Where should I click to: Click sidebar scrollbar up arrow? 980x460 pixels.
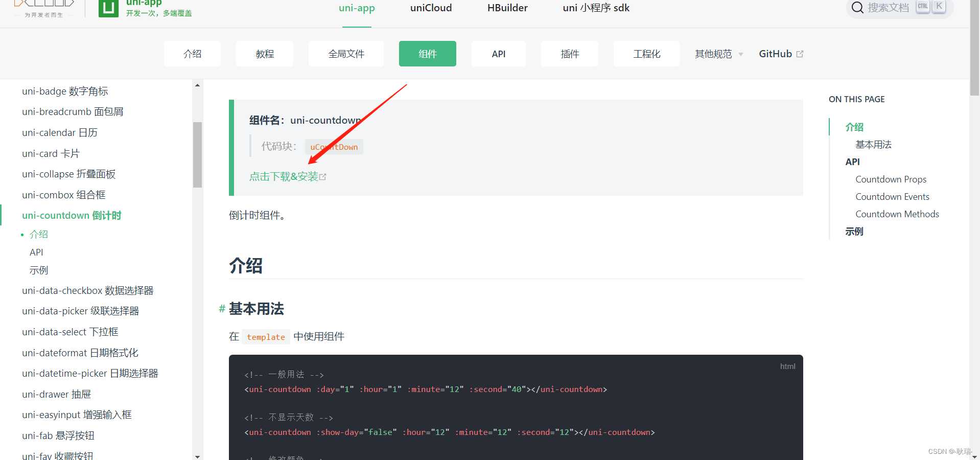[x=197, y=85]
